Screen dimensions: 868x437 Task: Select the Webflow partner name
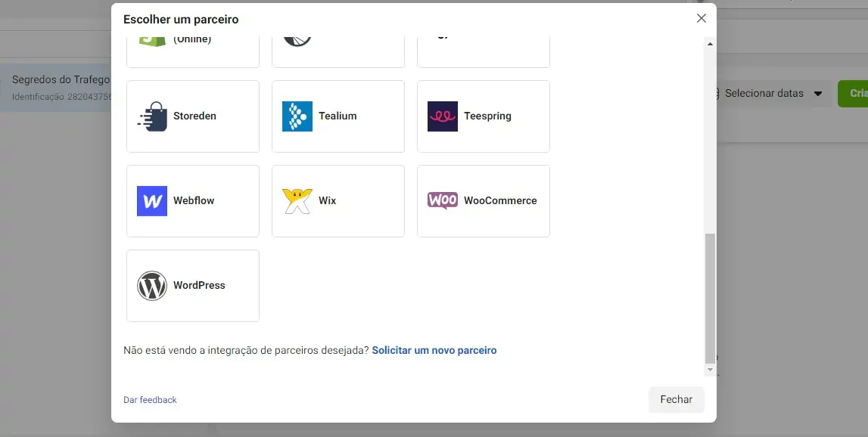click(194, 201)
